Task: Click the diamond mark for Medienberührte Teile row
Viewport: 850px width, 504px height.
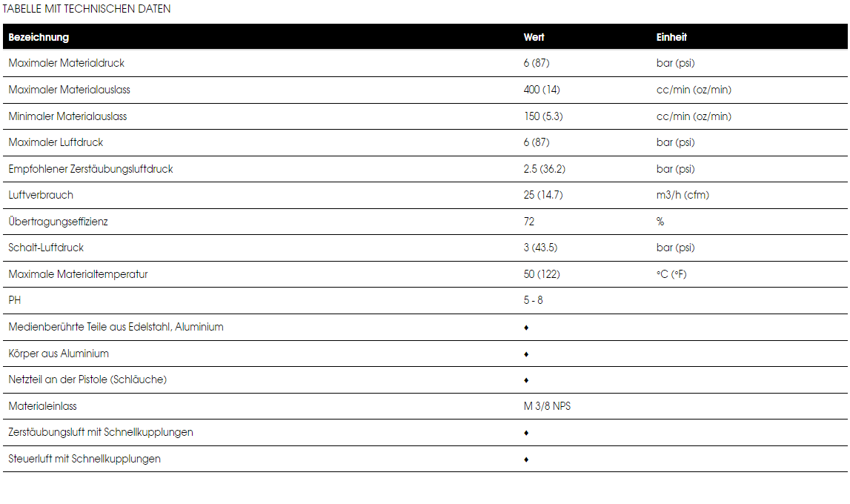Action: point(526,328)
